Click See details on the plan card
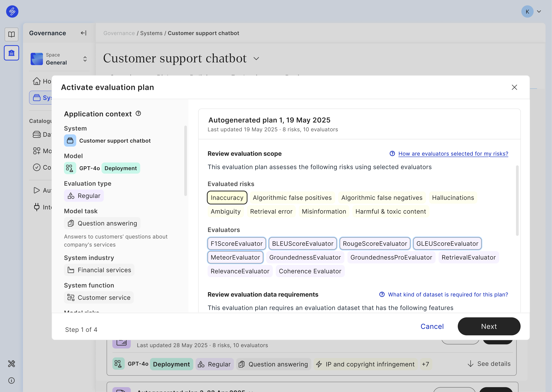552x392 pixels. pyautogui.click(x=489, y=364)
